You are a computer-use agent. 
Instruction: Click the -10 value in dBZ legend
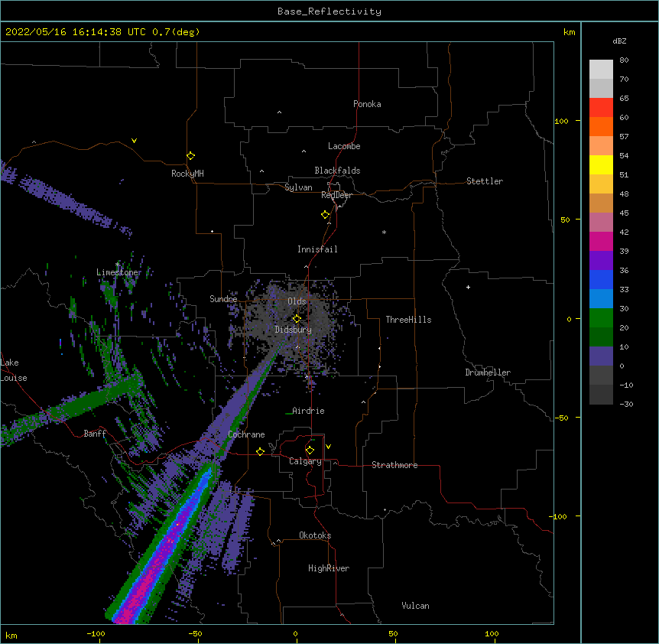[x=626, y=385]
